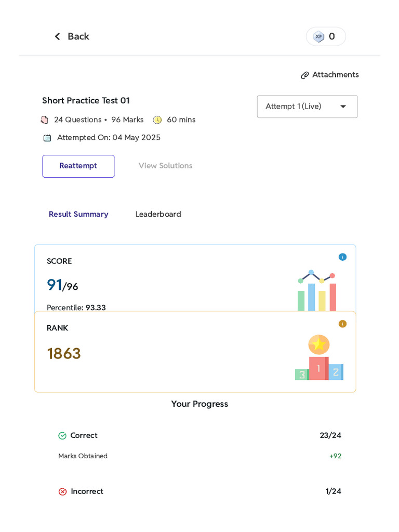
Task: Click View Solutions link
Action: [166, 166]
